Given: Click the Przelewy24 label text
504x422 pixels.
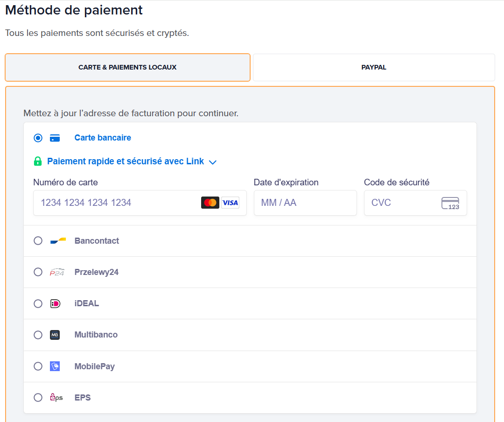Looking at the screenshot, I should (x=97, y=272).
